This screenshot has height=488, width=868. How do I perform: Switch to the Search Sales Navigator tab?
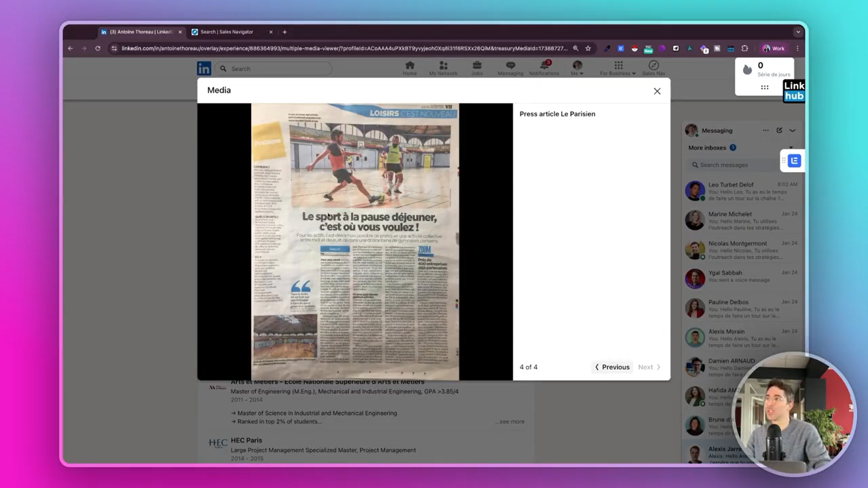(227, 32)
